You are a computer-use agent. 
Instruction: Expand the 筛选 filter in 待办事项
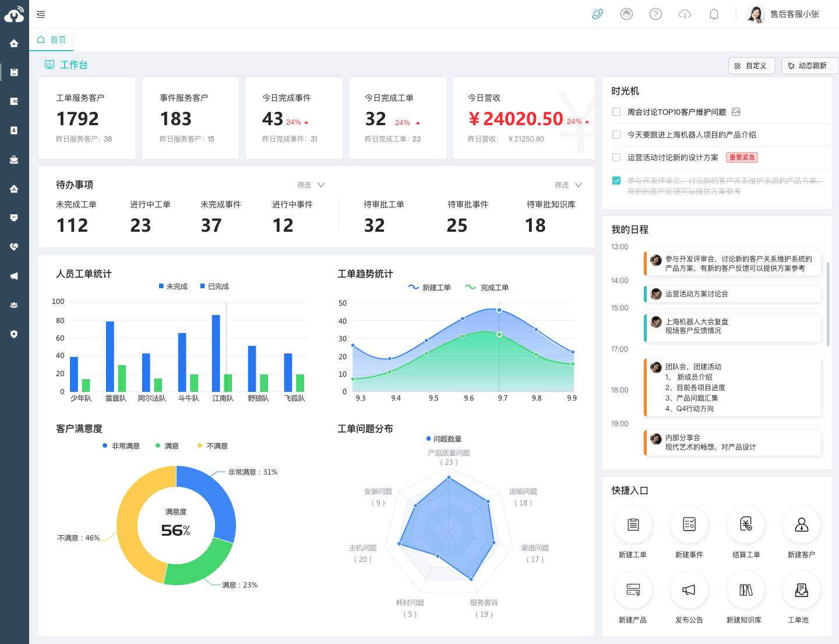[310, 185]
